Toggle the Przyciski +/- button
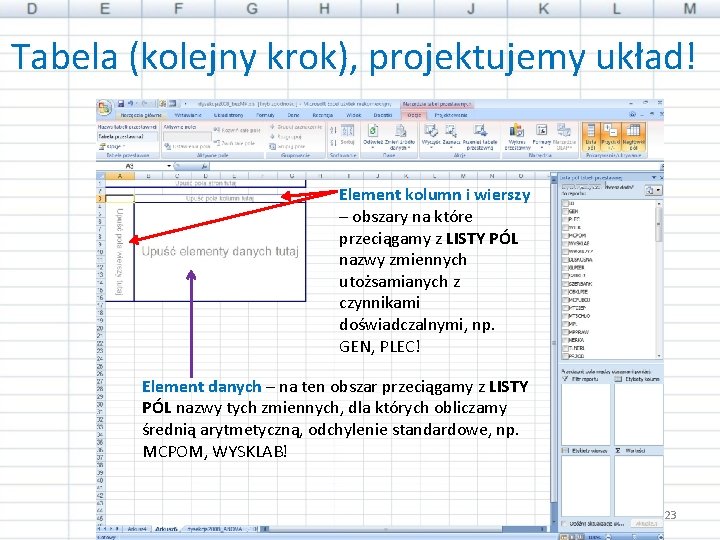The height and width of the screenshot is (540, 720). pos(611,136)
